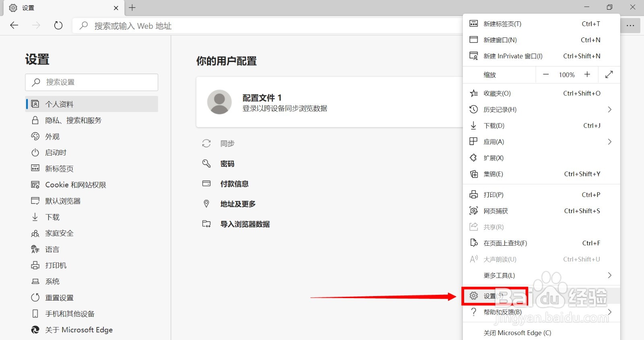
Task: Open 同步 profile option
Action: [227, 143]
